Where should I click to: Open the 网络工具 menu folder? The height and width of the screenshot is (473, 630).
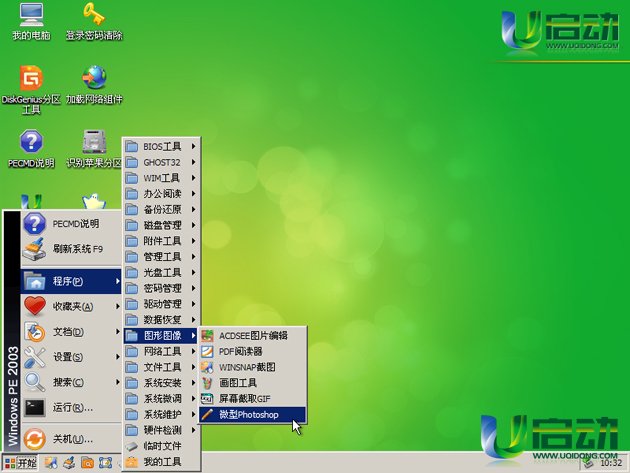(162, 351)
